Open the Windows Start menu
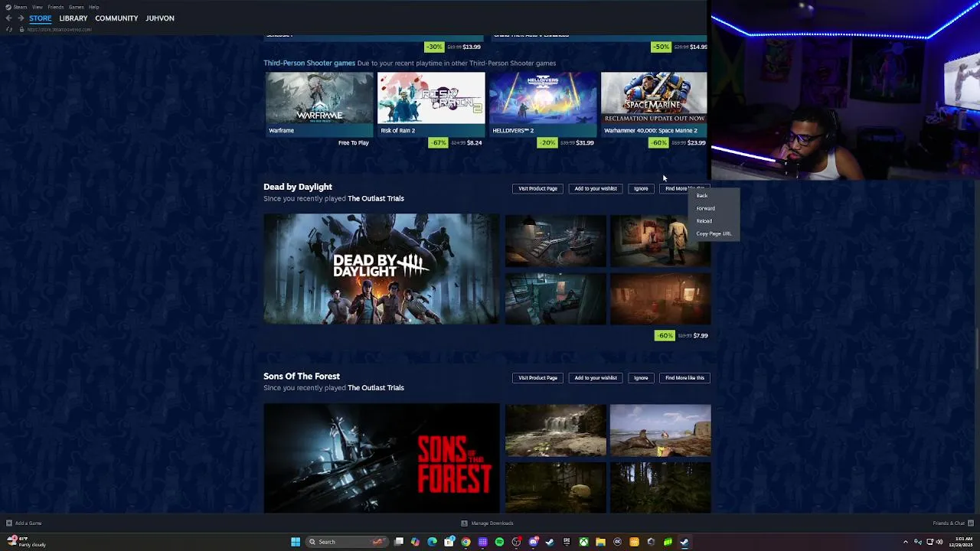 [296, 542]
